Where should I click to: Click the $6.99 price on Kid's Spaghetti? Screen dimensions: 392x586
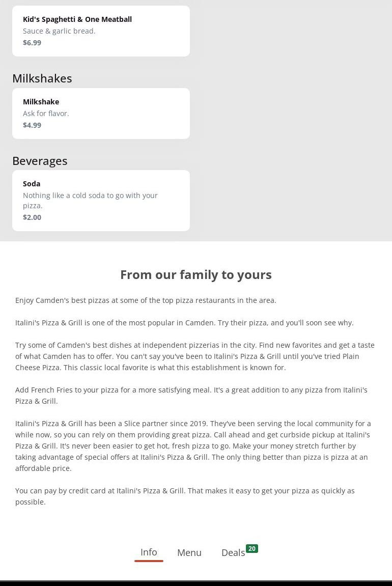32,43
